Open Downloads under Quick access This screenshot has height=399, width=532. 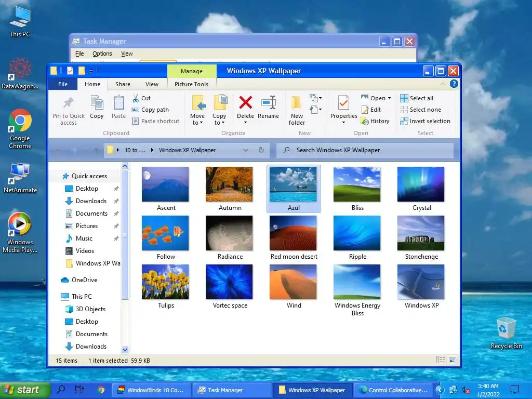coord(86,201)
